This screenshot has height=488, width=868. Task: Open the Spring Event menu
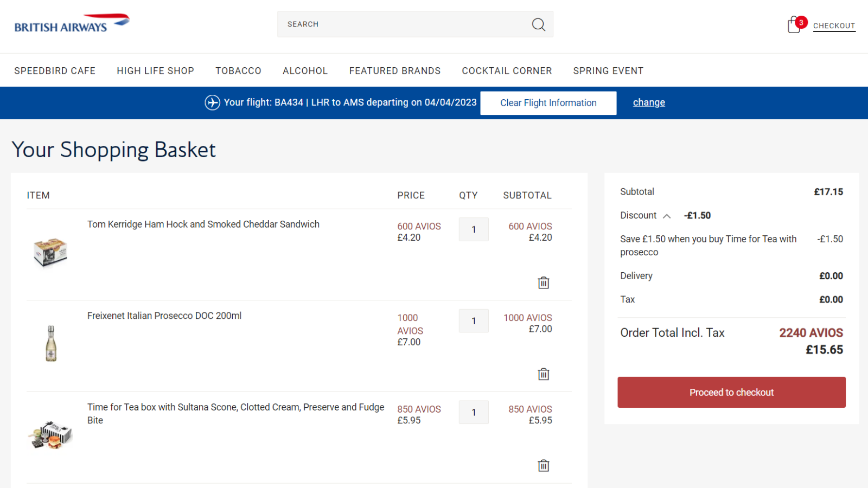click(x=608, y=71)
